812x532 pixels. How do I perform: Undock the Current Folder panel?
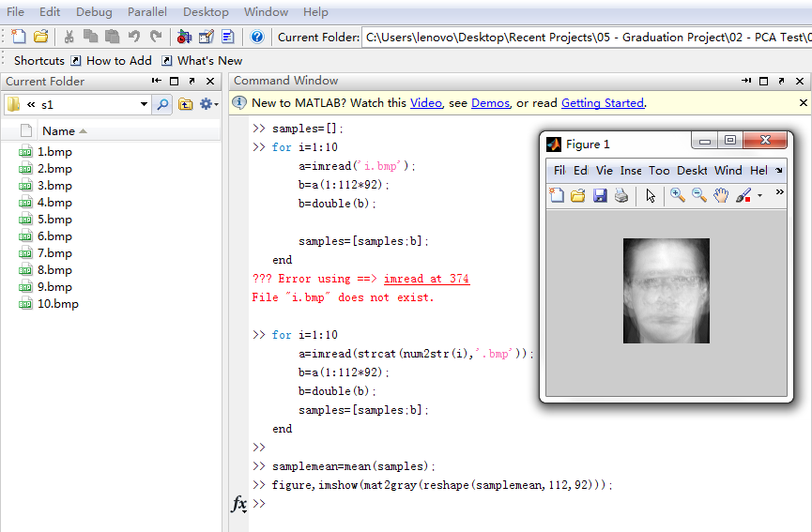click(192, 81)
